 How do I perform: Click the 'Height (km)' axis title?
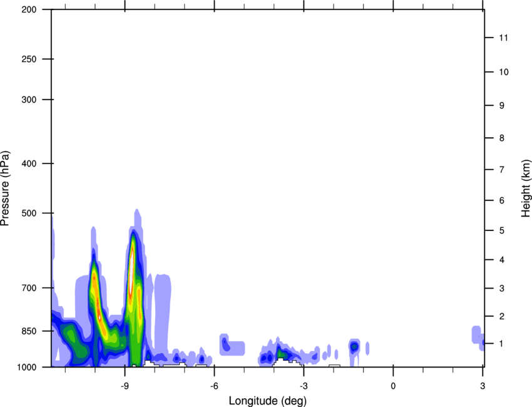click(526, 188)
